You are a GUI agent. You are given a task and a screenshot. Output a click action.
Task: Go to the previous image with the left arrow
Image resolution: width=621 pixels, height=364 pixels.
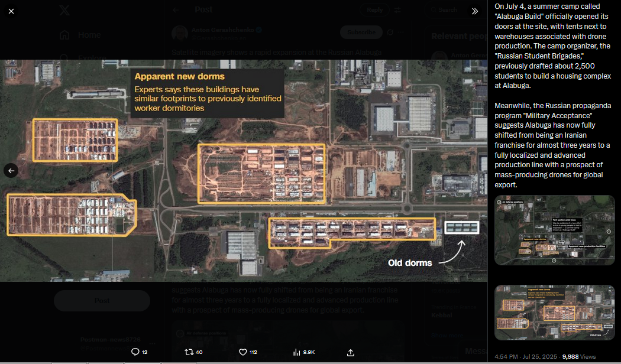click(11, 171)
